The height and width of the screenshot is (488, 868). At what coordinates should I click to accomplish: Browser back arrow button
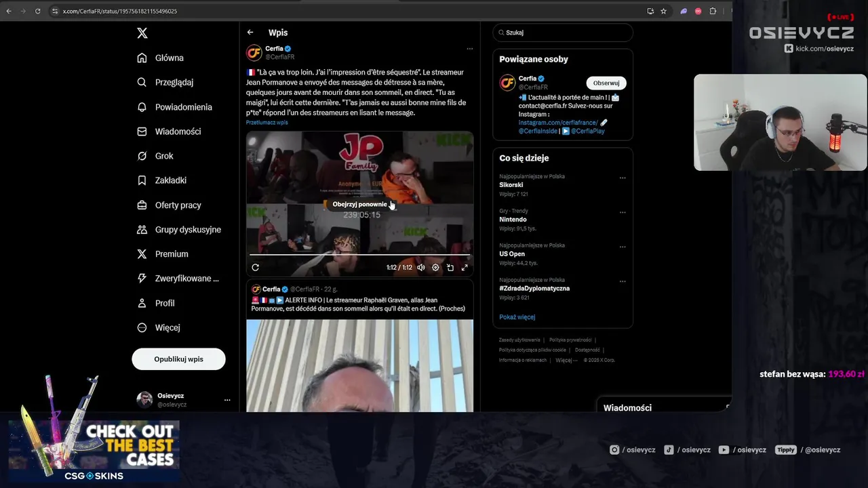pyautogui.click(x=8, y=11)
